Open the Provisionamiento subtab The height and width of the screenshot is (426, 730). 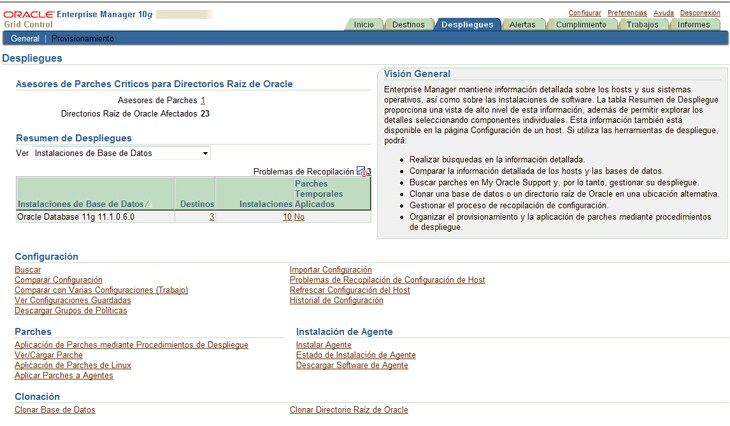pyautogui.click(x=83, y=38)
